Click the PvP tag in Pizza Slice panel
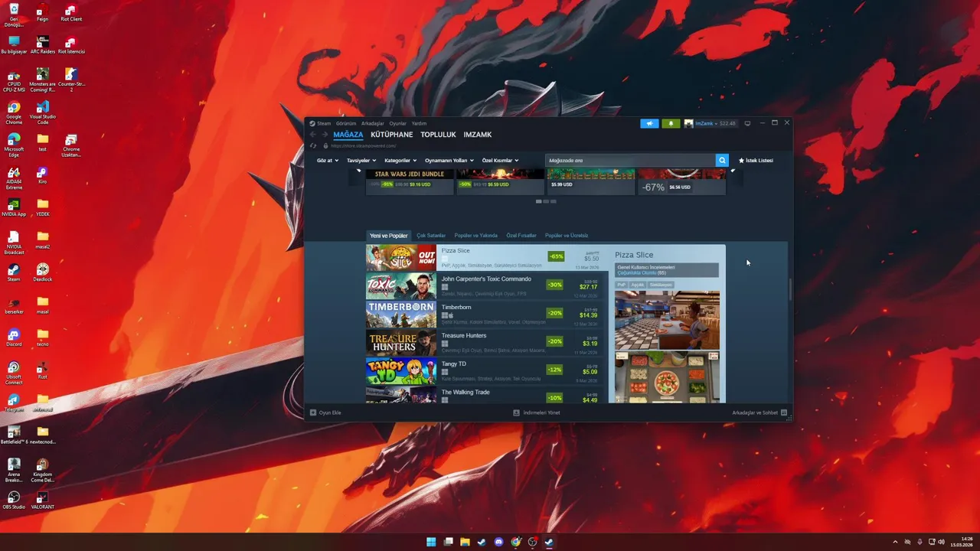 (622, 285)
